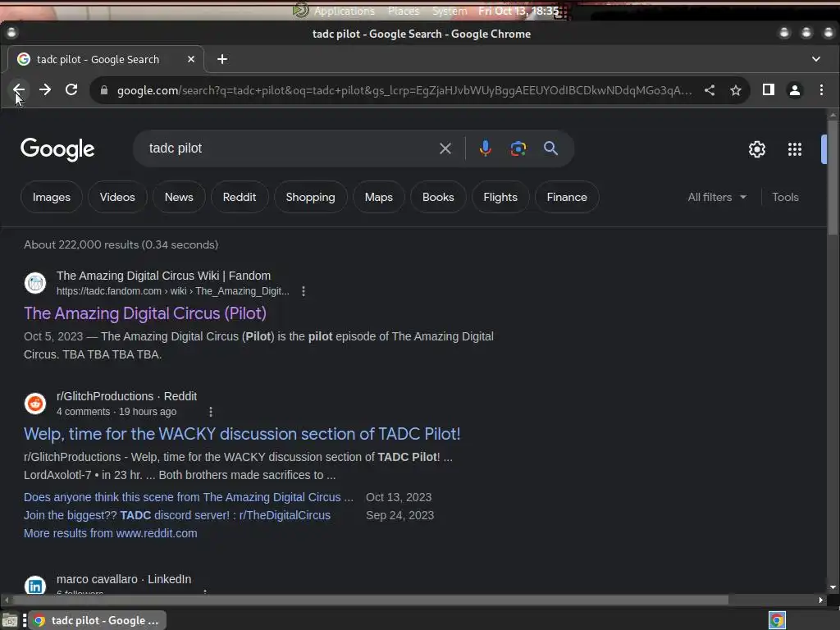Filter results by Videos
Viewport: 840px width, 630px height.
point(117,197)
